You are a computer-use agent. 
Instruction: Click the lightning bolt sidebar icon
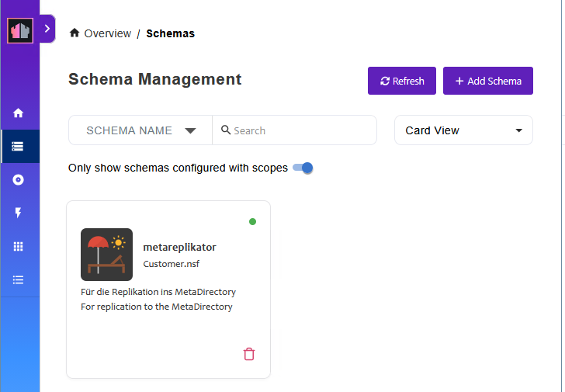point(19,213)
